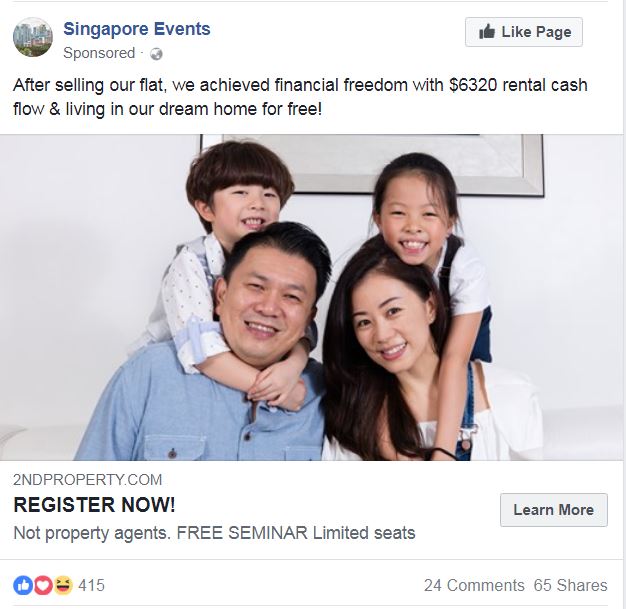The width and height of the screenshot is (626, 609).
Task: Open the Singapore Events page name link
Action: 137,29
